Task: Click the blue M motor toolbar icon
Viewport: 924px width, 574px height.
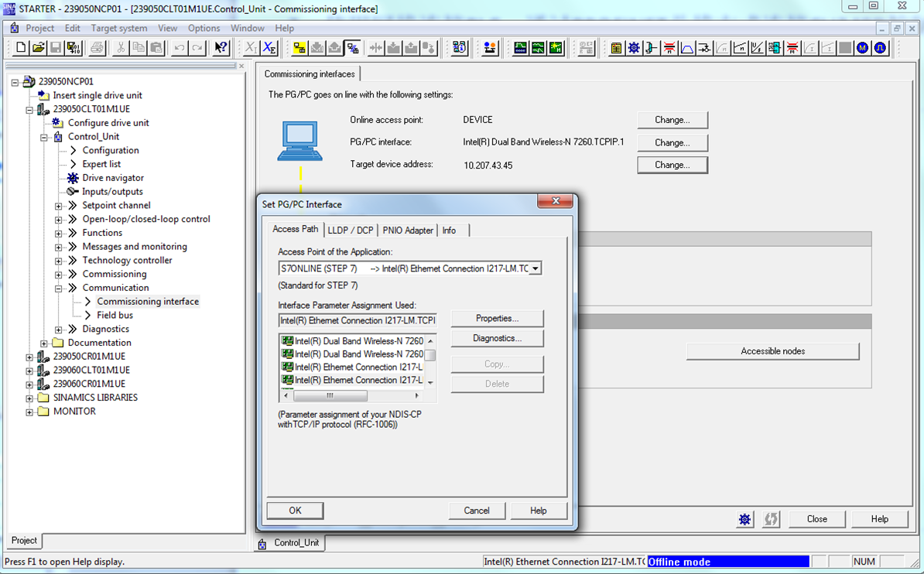Action: tap(862, 48)
